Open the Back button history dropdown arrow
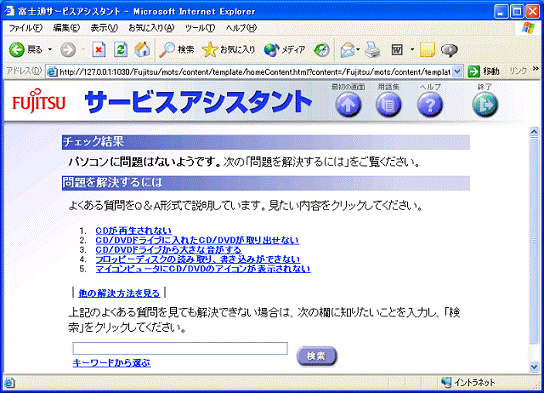 click(x=50, y=50)
